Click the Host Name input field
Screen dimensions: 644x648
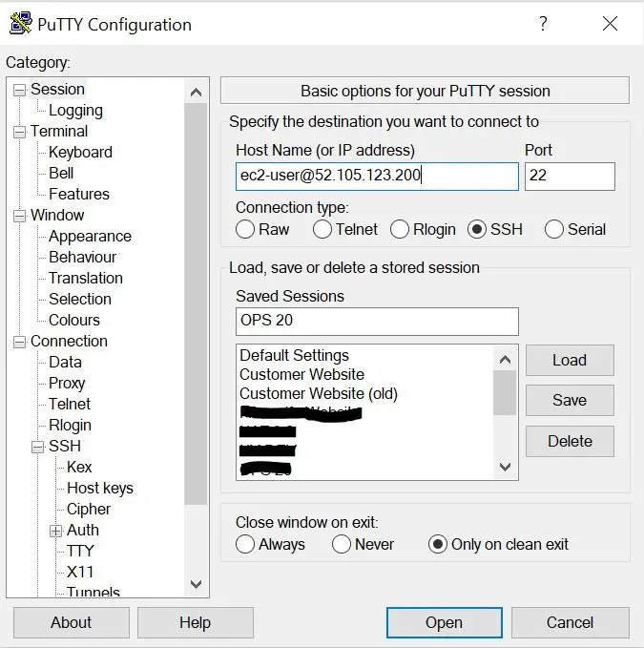pyautogui.click(x=377, y=176)
